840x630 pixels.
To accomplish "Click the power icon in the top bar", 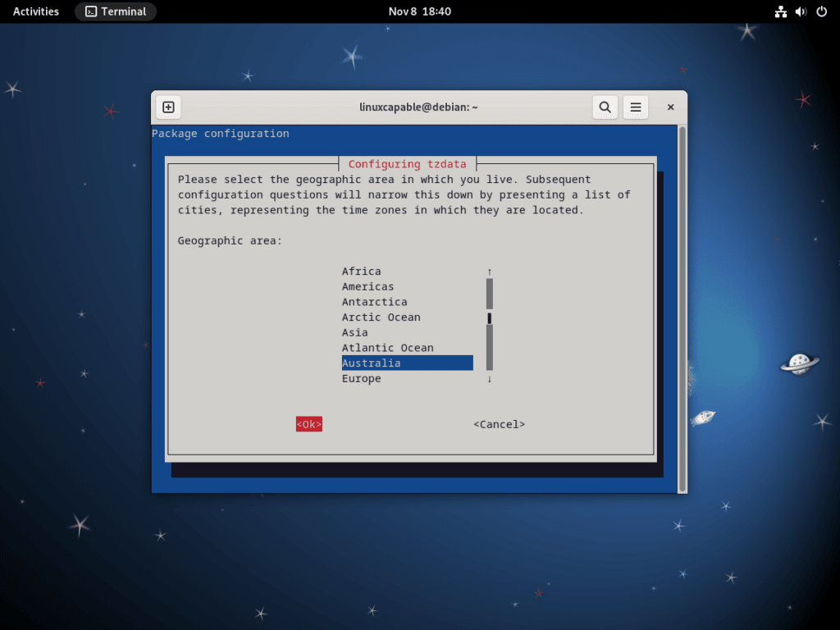I will tap(820, 11).
